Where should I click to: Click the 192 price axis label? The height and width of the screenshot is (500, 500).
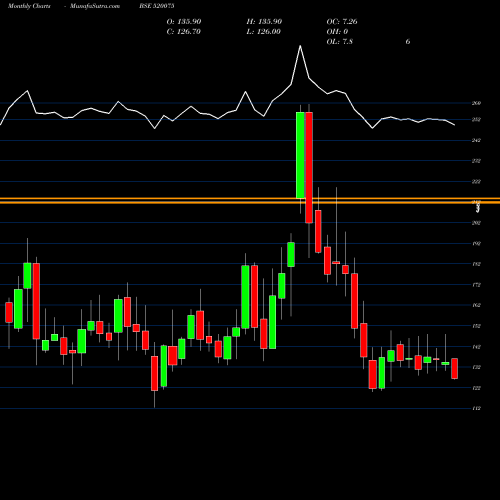tap(476, 244)
